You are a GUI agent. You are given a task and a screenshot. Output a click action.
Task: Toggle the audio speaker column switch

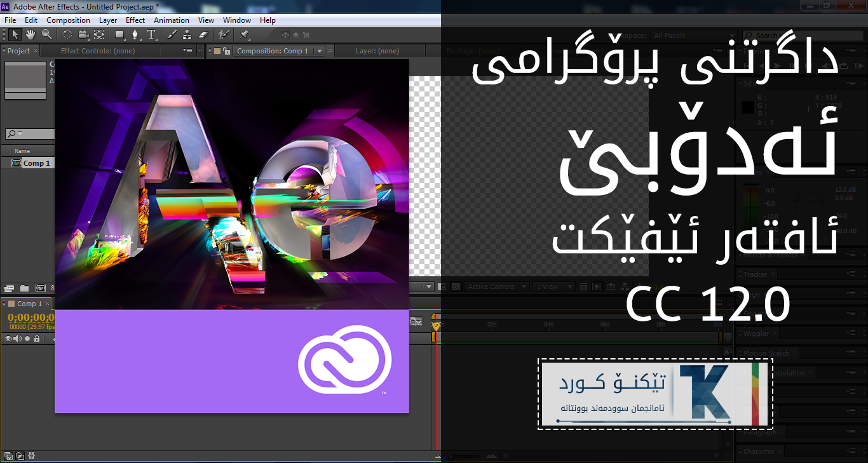click(17, 339)
